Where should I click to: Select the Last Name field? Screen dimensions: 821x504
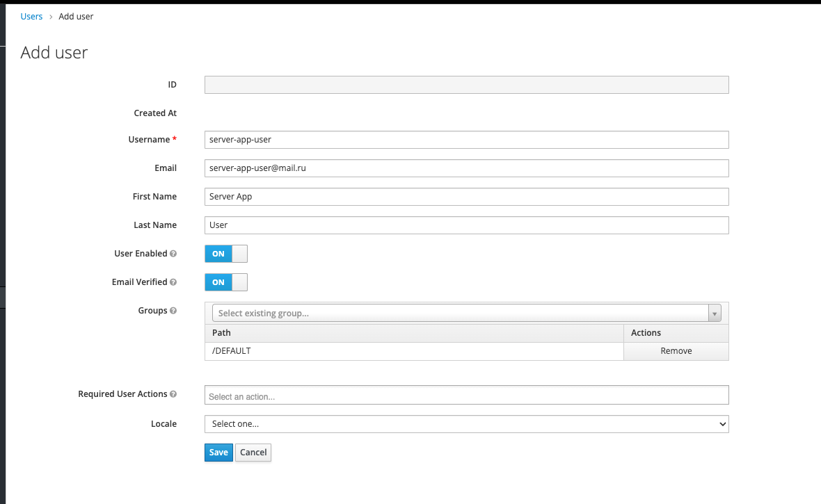(466, 225)
